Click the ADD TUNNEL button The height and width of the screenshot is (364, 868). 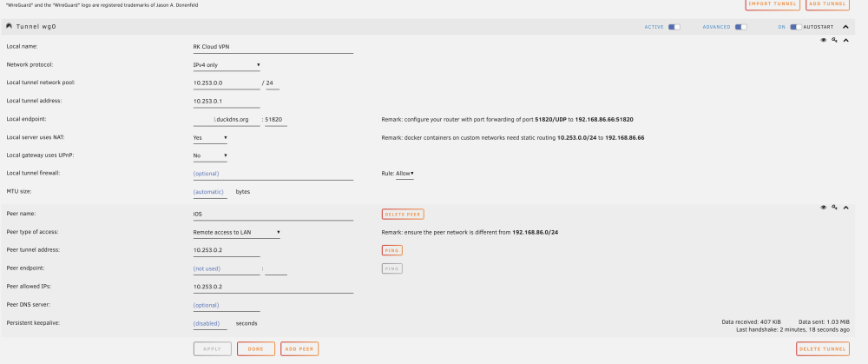[827, 3]
